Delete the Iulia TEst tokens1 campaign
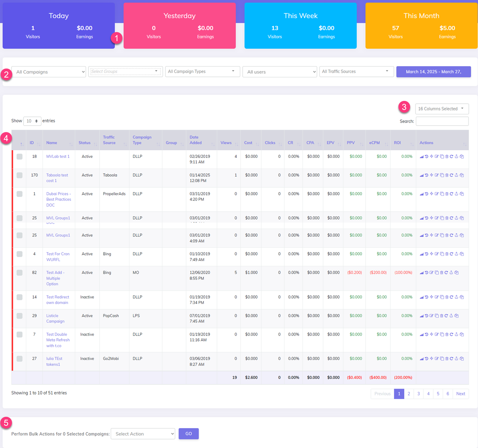The image size is (478, 448). [x=447, y=358]
